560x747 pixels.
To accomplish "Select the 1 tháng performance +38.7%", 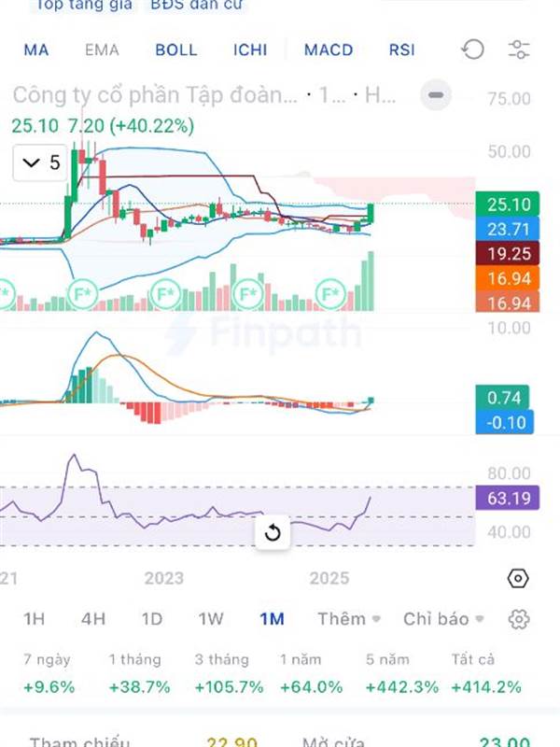I will tap(139, 673).
